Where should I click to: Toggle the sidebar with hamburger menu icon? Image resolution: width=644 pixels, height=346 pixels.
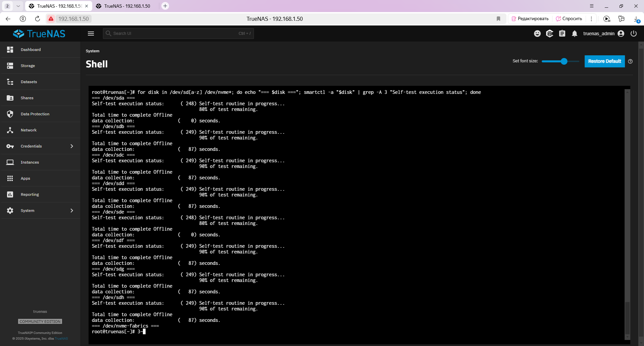[x=91, y=34]
